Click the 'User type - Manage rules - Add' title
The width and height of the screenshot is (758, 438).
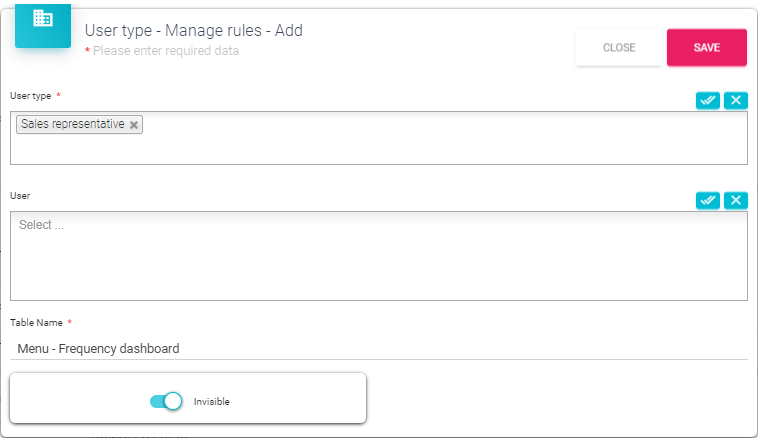[x=194, y=31]
